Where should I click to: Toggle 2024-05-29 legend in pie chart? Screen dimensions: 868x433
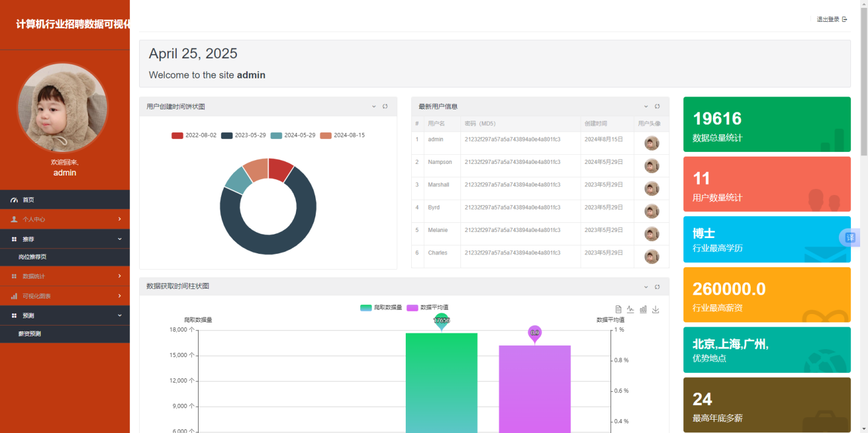293,135
